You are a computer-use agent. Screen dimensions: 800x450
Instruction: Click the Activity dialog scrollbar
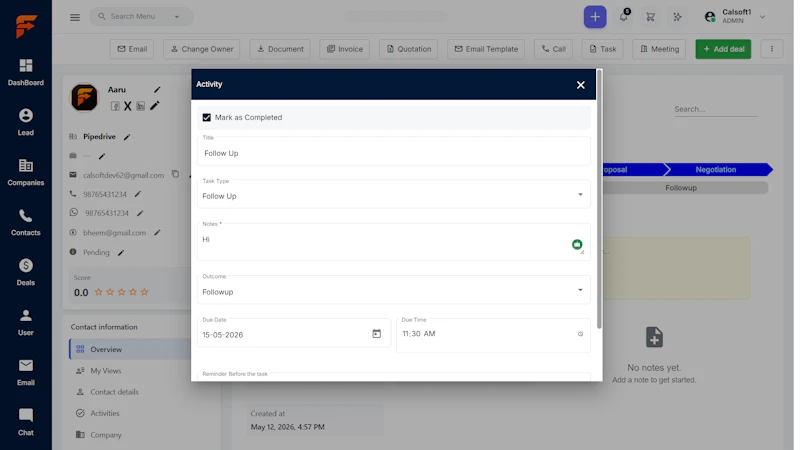[599, 199]
